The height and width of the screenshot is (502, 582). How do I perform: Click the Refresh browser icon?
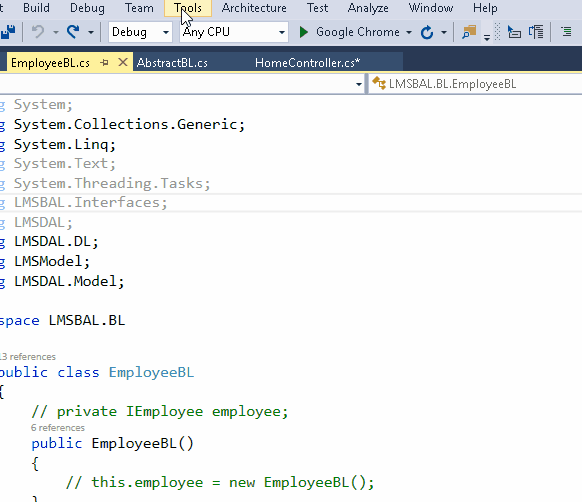427,32
